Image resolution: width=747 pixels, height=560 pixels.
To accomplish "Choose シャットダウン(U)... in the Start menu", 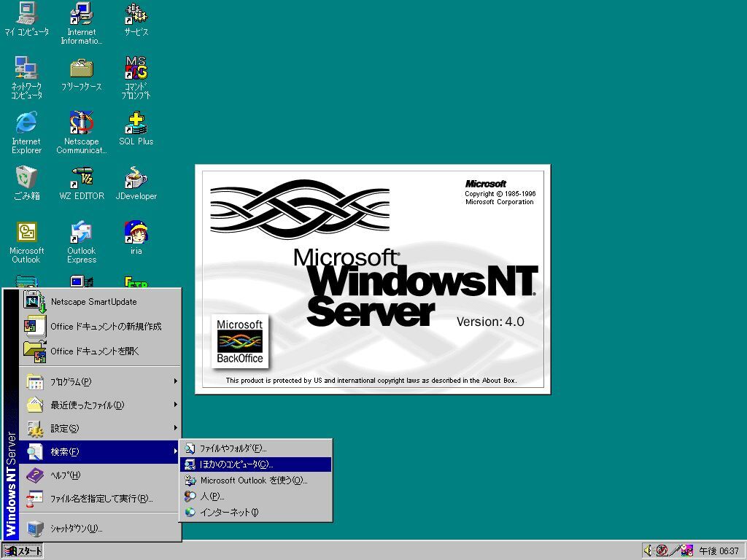I will pos(100,528).
